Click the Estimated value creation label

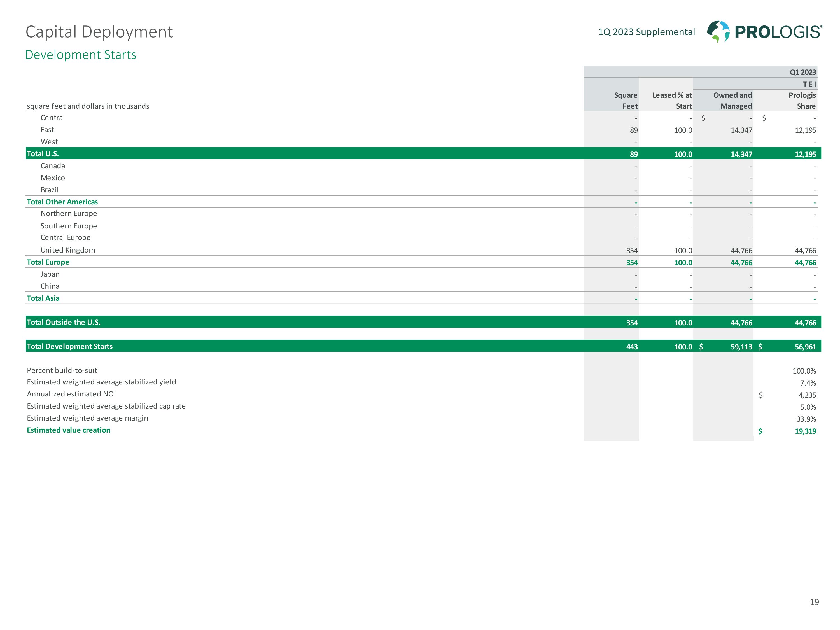68,430
